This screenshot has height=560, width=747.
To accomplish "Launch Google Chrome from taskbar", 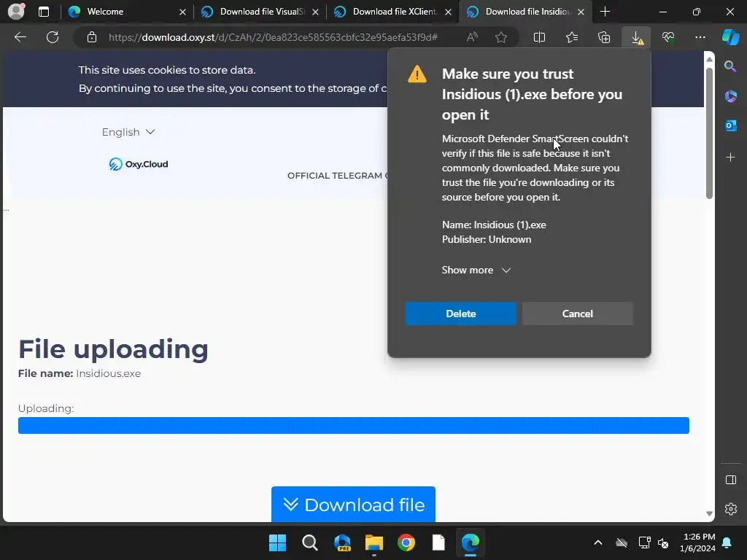I will [x=406, y=542].
